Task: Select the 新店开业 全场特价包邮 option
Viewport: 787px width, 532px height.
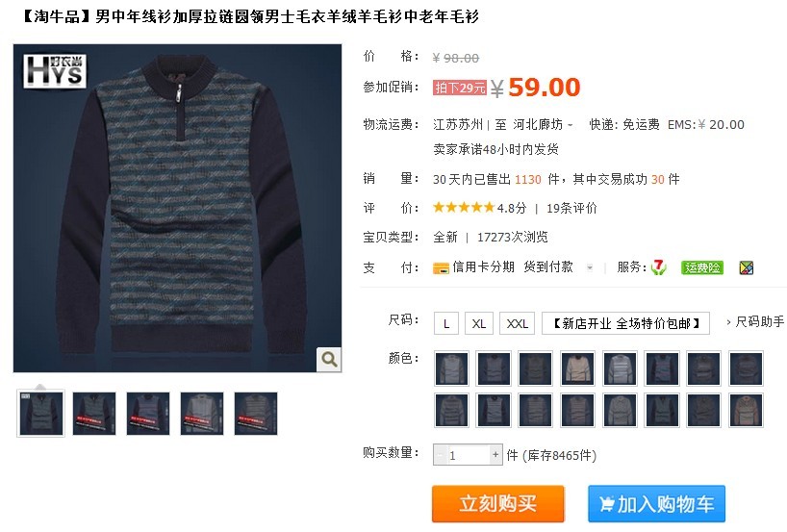Action: [626, 323]
